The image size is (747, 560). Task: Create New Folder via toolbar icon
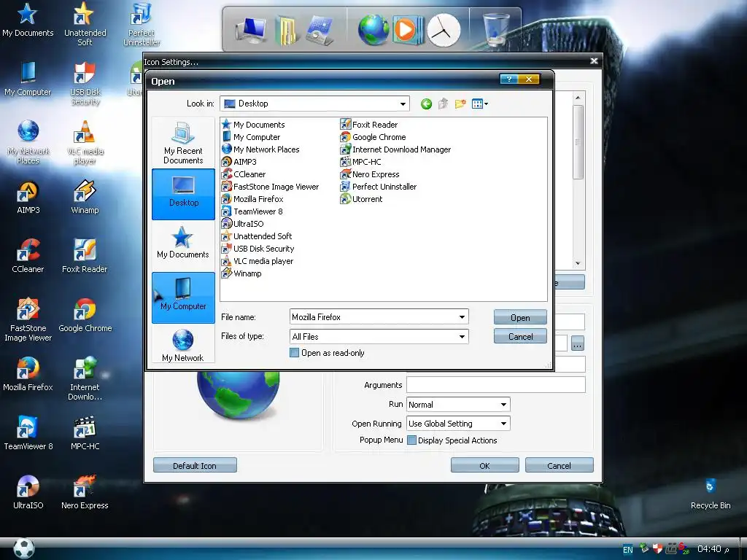tap(460, 104)
